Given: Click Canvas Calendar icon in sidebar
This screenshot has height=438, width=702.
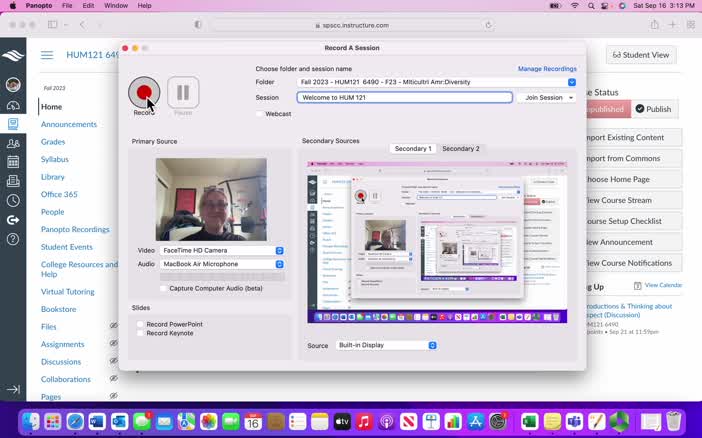Looking at the screenshot, I should (12, 162).
